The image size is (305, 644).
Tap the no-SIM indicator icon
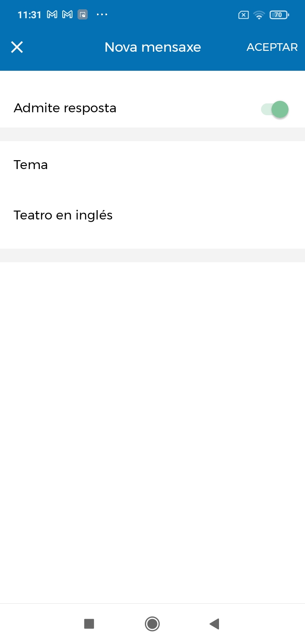tap(244, 15)
